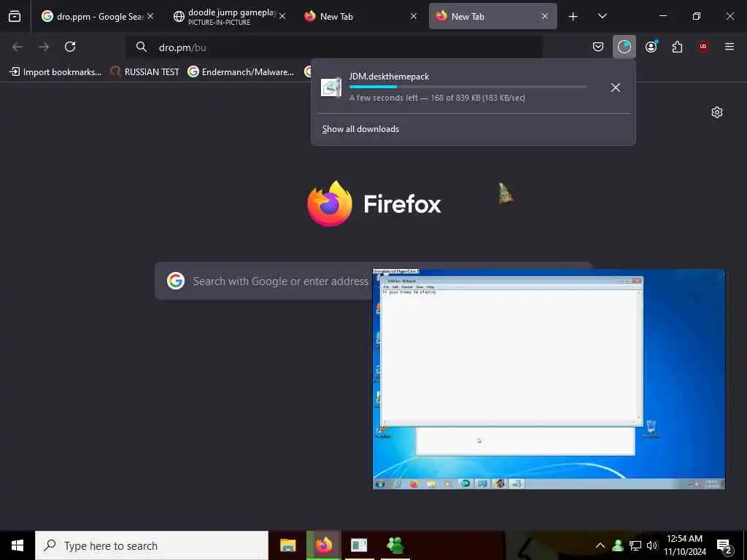Open the green people taskbar app
This screenshot has height=560, width=747.
pyautogui.click(x=395, y=545)
